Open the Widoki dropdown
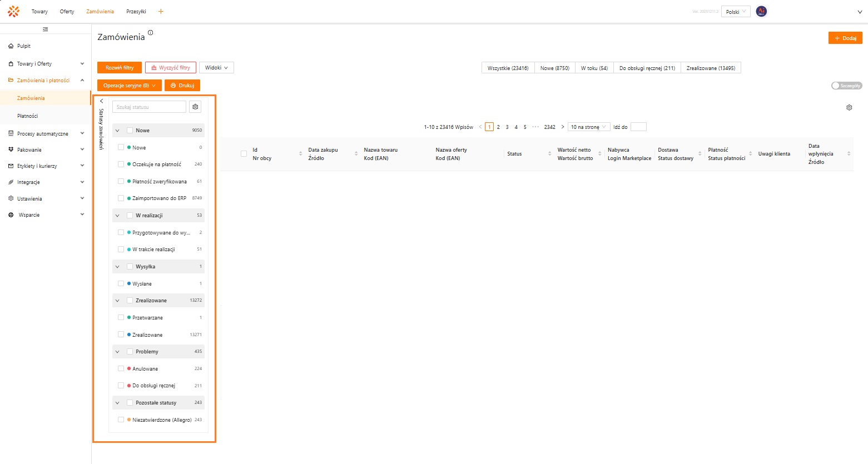 pos(216,68)
